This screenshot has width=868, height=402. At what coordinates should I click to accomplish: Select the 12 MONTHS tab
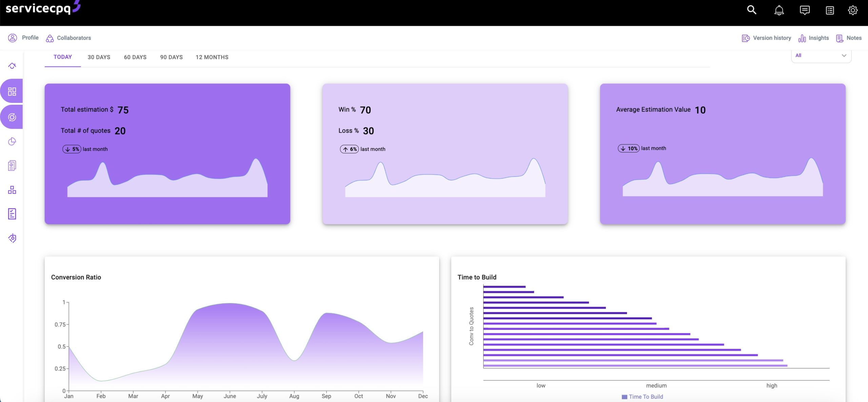[x=212, y=57]
